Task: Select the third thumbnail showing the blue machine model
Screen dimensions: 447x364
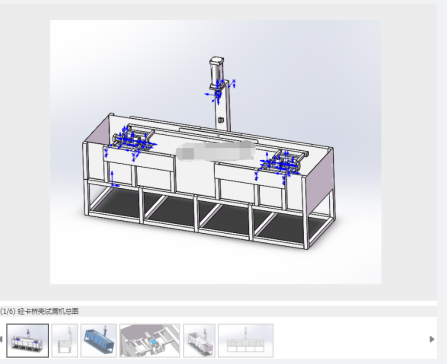Action: click(99, 340)
